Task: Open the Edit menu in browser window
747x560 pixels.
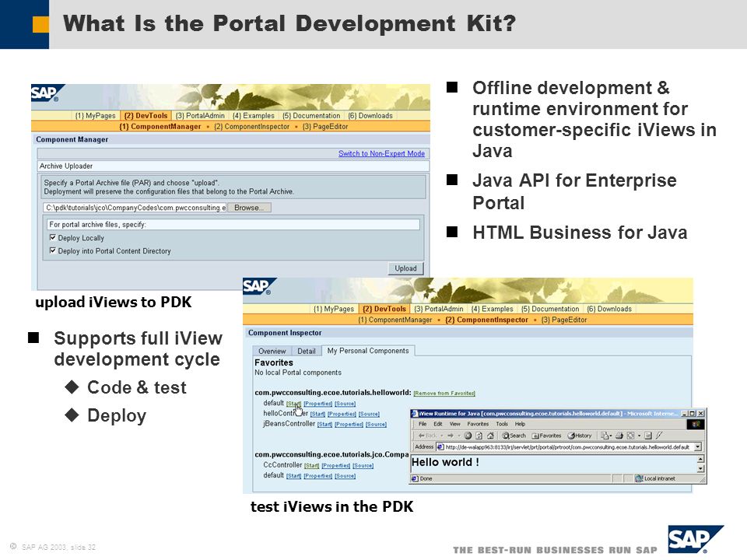Action: 438,424
